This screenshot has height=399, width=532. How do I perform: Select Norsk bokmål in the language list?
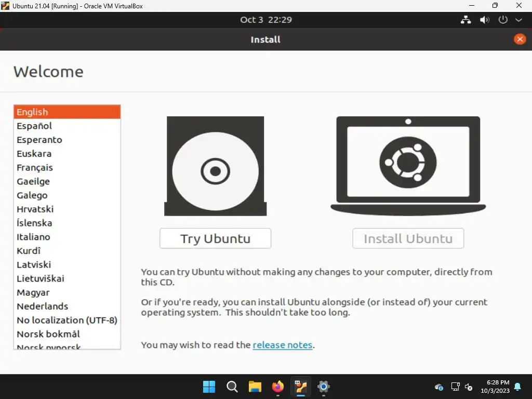tap(67, 334)
